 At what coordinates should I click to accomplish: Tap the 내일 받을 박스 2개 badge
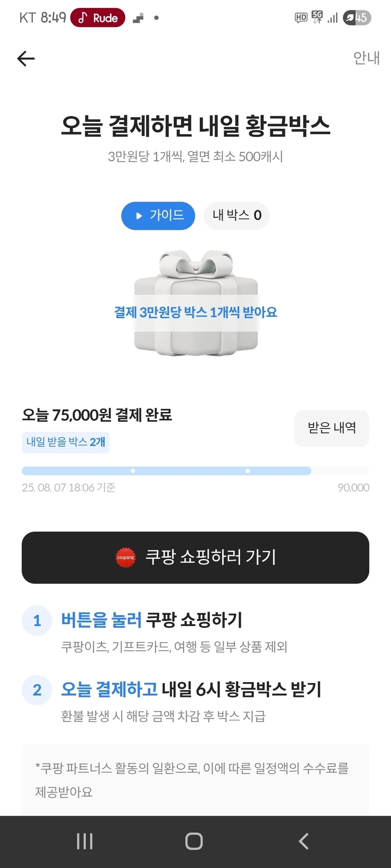coord(65,442)
